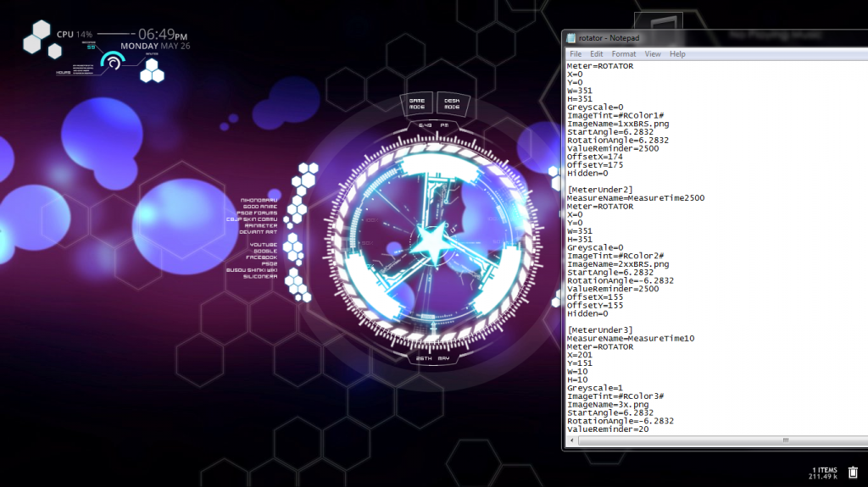The image size is (868, 487).
Task: Click the 1 ITEMS recycle bin count
Action: [x=825, y=470]
